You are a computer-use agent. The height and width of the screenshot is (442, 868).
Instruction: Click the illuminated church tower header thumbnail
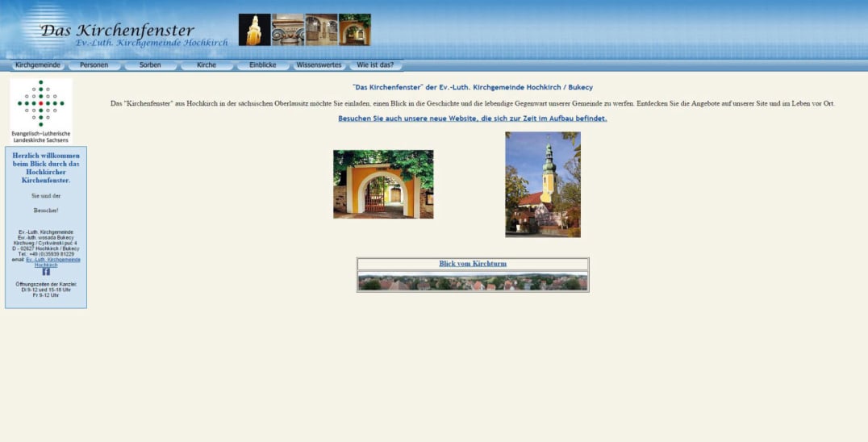pos(255,29)
